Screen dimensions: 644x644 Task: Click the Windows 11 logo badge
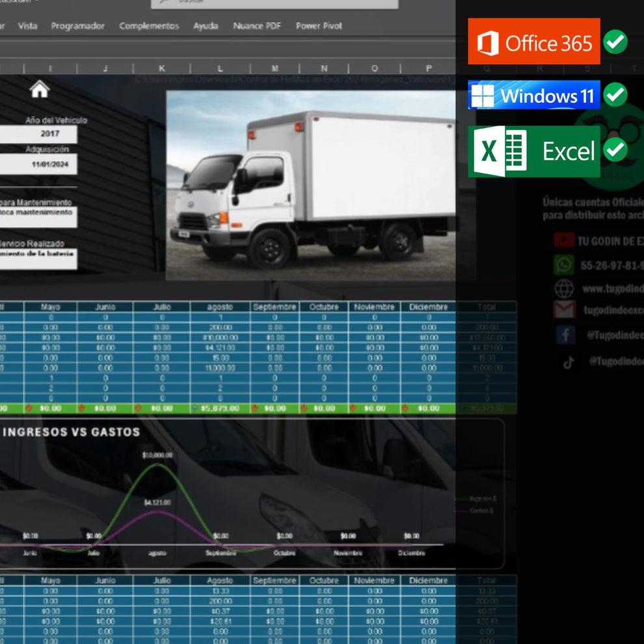(533, 96)
